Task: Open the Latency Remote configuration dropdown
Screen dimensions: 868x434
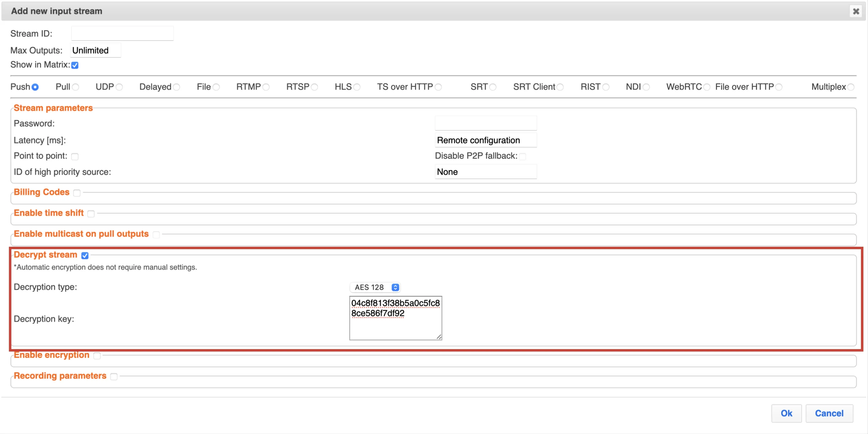Action: coord(486,140)
